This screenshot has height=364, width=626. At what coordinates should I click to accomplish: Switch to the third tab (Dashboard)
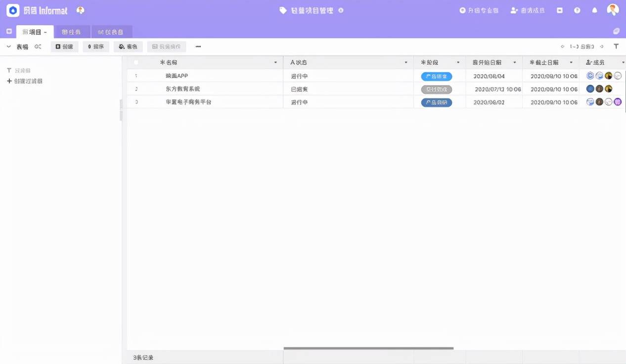(x=112, y=32)
